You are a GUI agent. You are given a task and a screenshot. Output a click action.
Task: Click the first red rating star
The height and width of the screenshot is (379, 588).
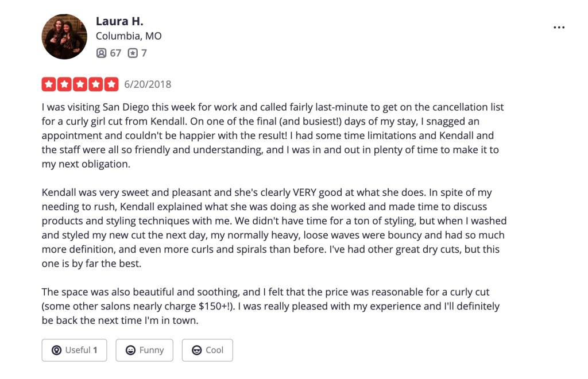pos(49,84)
